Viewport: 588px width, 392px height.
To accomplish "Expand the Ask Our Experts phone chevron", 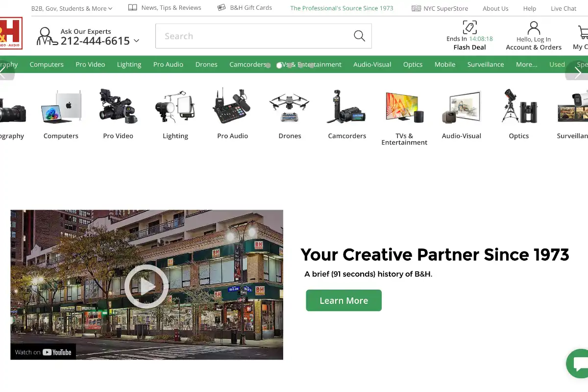I will pyautogui.click(x=136, y=41).
